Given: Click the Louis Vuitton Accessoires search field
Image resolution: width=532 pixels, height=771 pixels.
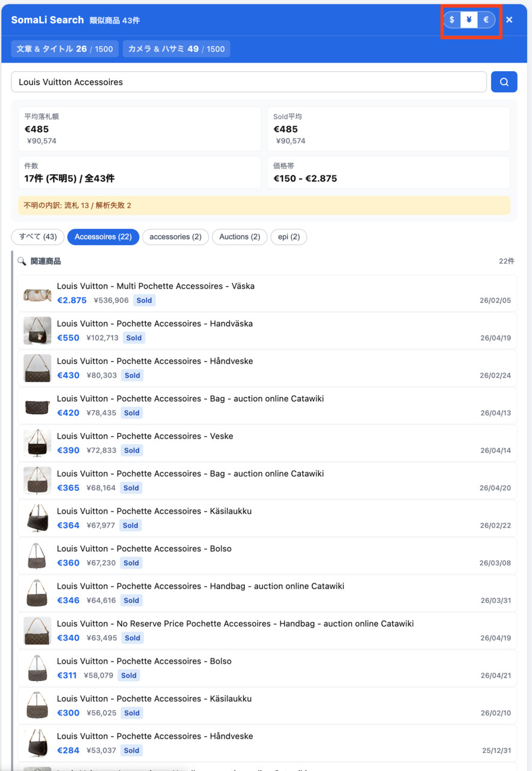Looking at the screenshot, I should pyautogui.click(x=249, y=82).
